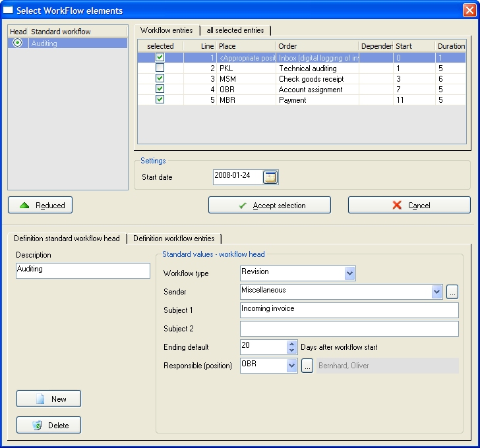The height and width of the screenshot is (448, 480).
Task: Open the Responsible position OBR dropdown
Action: tap(291, 366)
